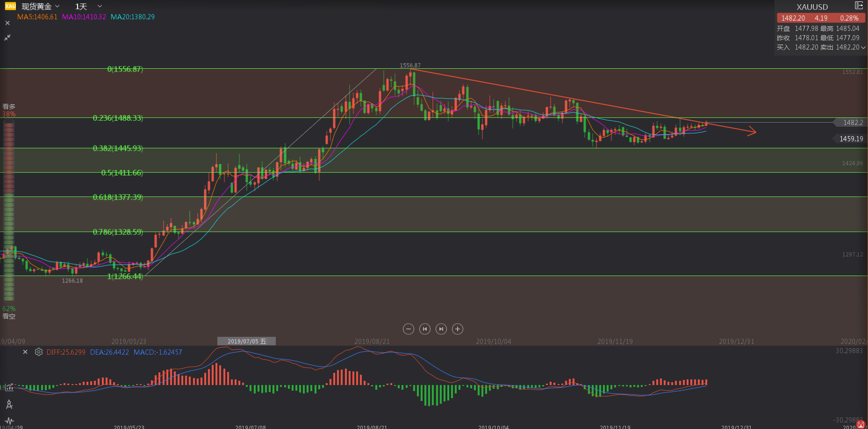Click the 看空 bearish sentiment label
Viewport: 868px width, 429px height.
9,316
